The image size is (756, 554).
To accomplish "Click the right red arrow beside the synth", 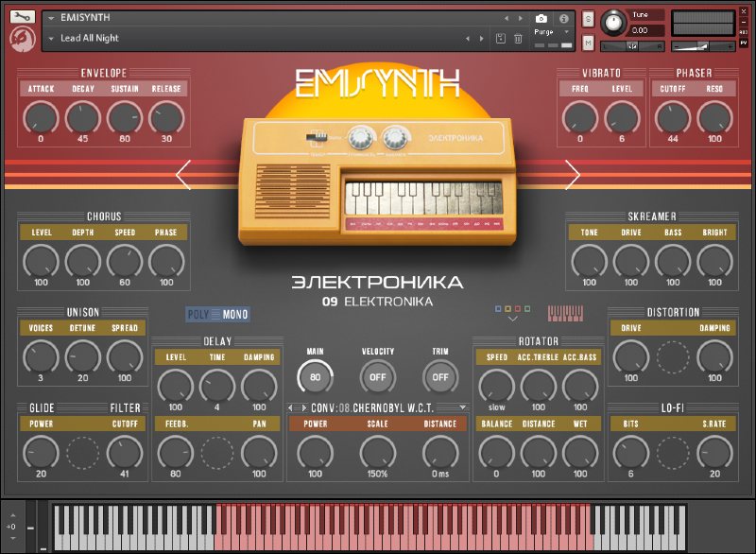I will (x=574, y=175).
